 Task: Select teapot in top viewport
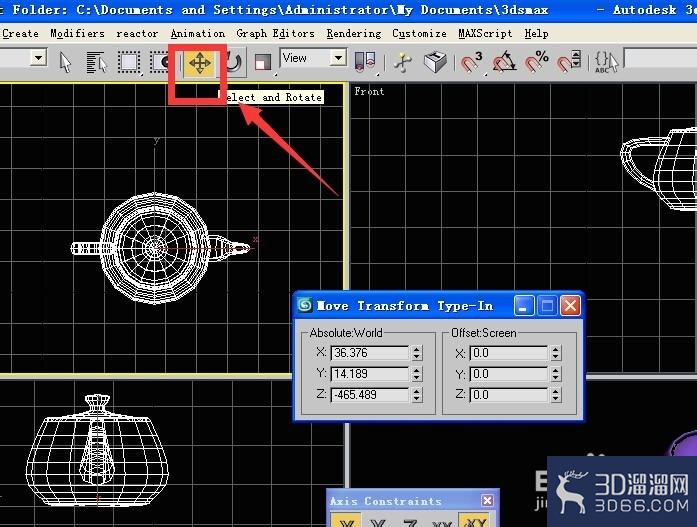155,247
